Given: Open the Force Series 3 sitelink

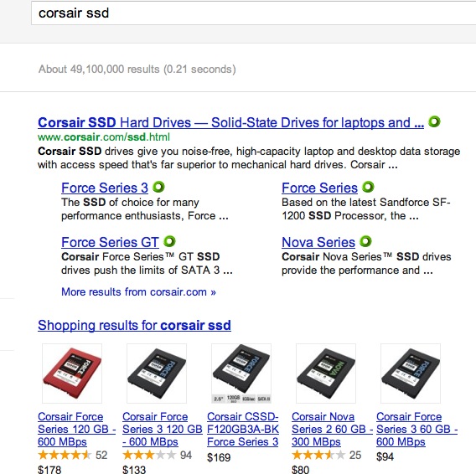Looking at the screenshot, I should tap(105, 188).
